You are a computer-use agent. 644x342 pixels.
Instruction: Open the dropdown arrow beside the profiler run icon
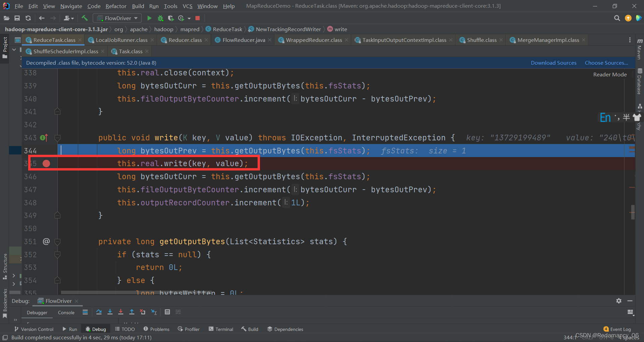189,18
